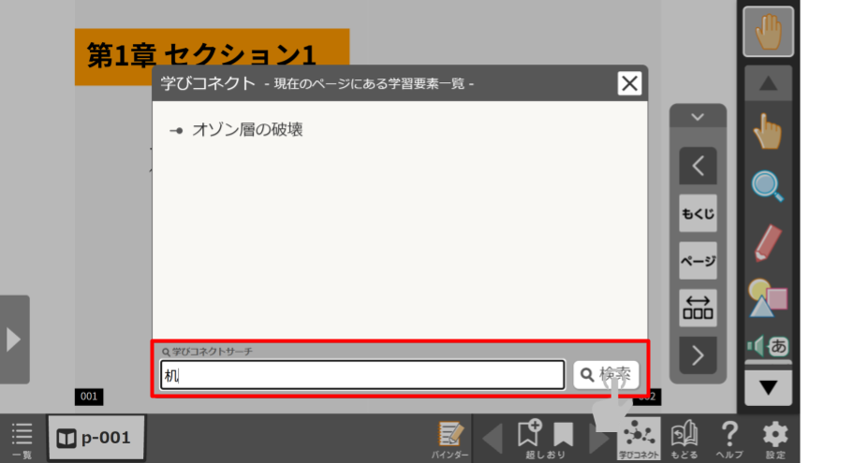
Task: Select the pointing finger tool
Action: 768,133
